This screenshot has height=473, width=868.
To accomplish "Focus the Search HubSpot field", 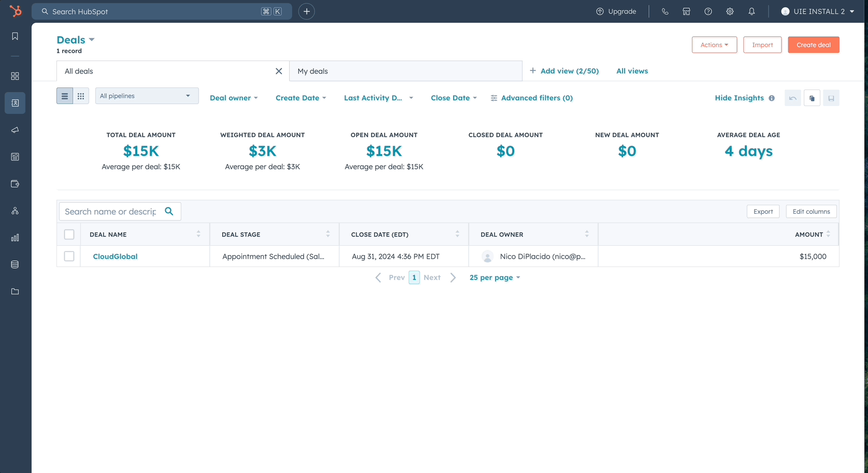I will [x=162, y=11].
